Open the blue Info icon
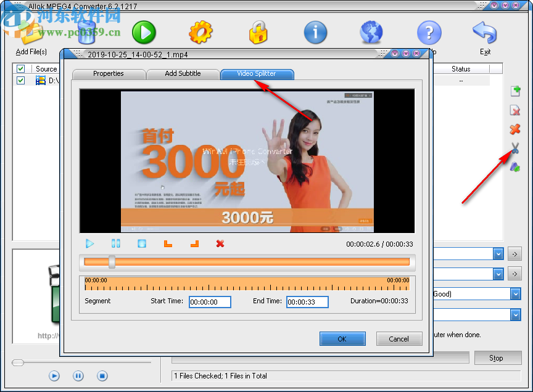The height and width of the screenshot is (392, 533). 315,32
